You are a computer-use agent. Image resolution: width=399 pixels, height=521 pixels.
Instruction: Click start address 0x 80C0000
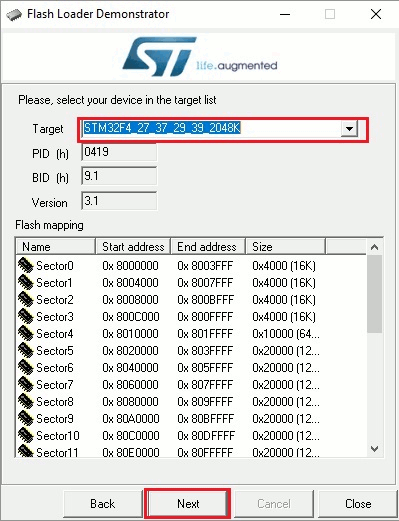[131, 436]
